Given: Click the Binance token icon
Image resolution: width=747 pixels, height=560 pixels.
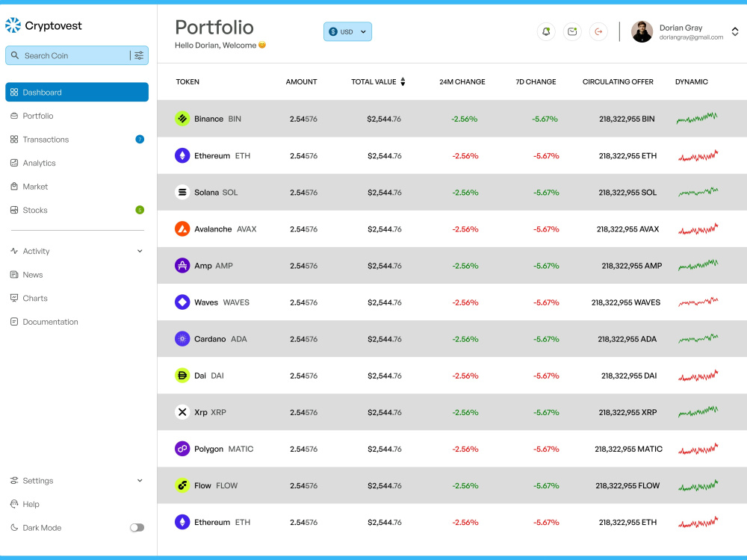Looking at the screenshot, I should (x=182, y=119).
